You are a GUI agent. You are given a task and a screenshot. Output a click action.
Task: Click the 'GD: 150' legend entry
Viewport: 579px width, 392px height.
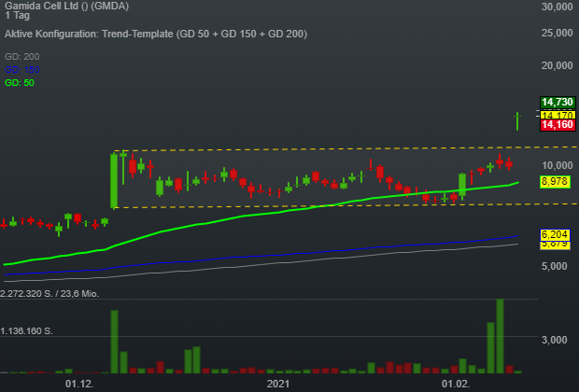pos(22,70)
